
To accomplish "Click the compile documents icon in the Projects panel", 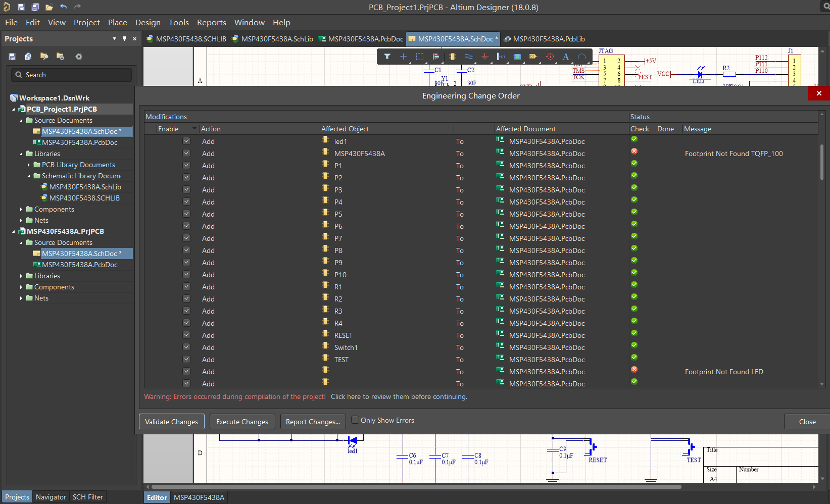I will click(x=28, y=57).
